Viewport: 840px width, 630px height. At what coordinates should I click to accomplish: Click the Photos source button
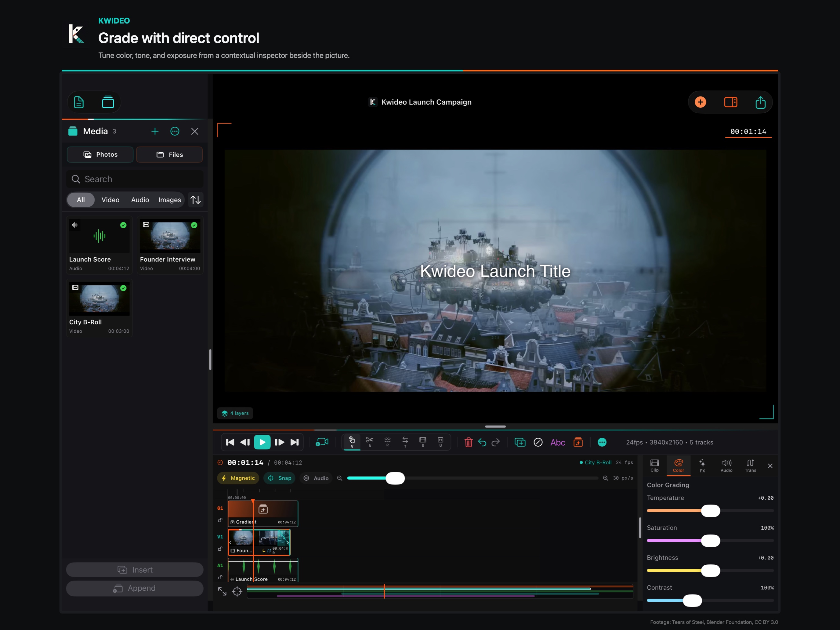click(100, 154)
